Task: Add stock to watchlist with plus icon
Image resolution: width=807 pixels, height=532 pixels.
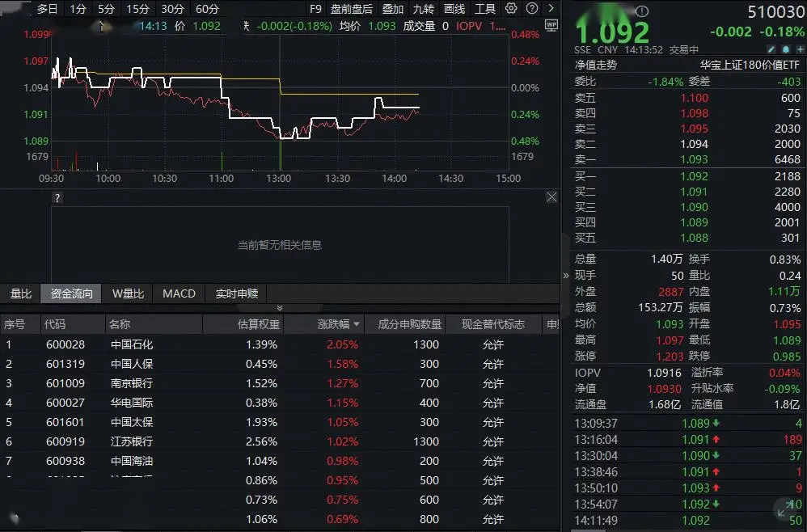Action: click(x=798, y=49)
